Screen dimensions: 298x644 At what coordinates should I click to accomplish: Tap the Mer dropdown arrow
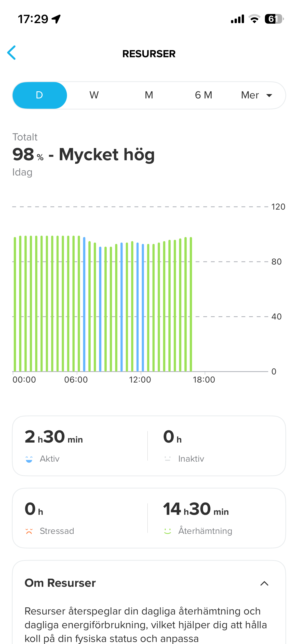point(269,96)
